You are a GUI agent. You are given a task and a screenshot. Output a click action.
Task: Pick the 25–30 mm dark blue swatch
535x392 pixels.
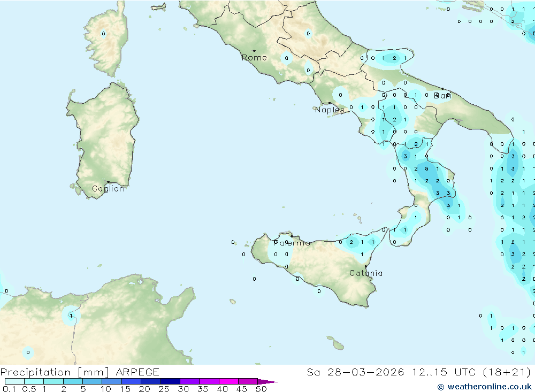(x=170, y=381)
